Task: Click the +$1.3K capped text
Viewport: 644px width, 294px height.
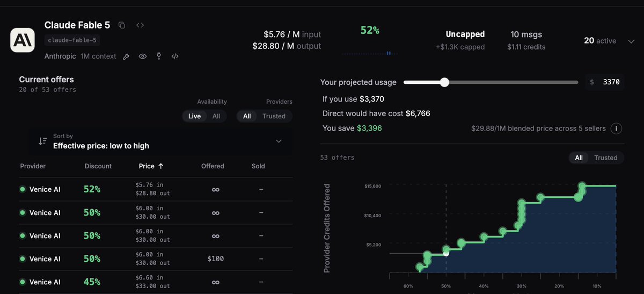Action: [460, 47]
